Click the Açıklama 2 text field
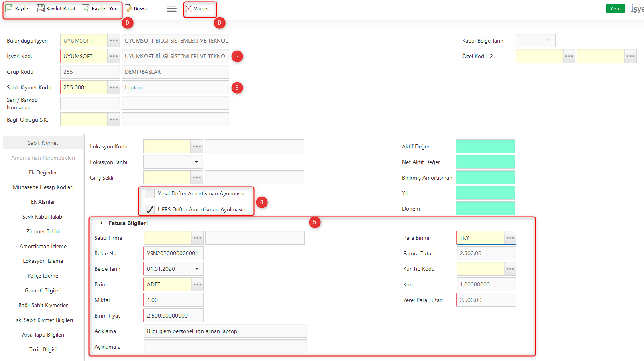 click(x=225, y=347)
